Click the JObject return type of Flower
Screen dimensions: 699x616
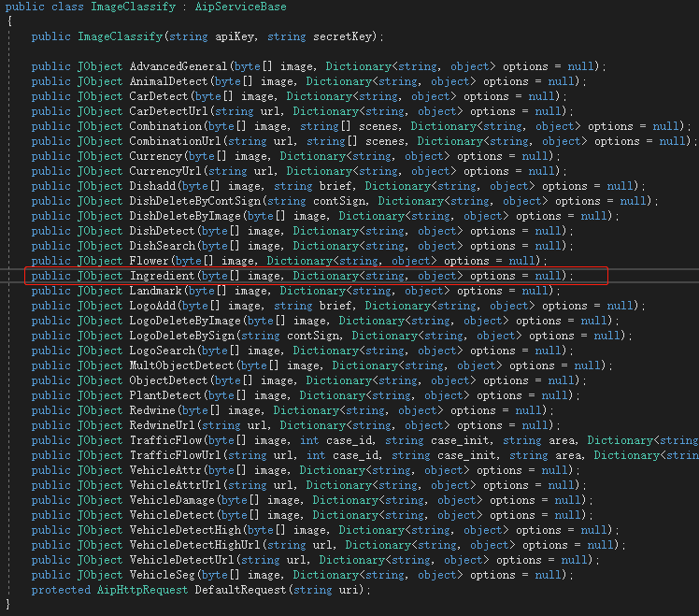pos(100,261)
